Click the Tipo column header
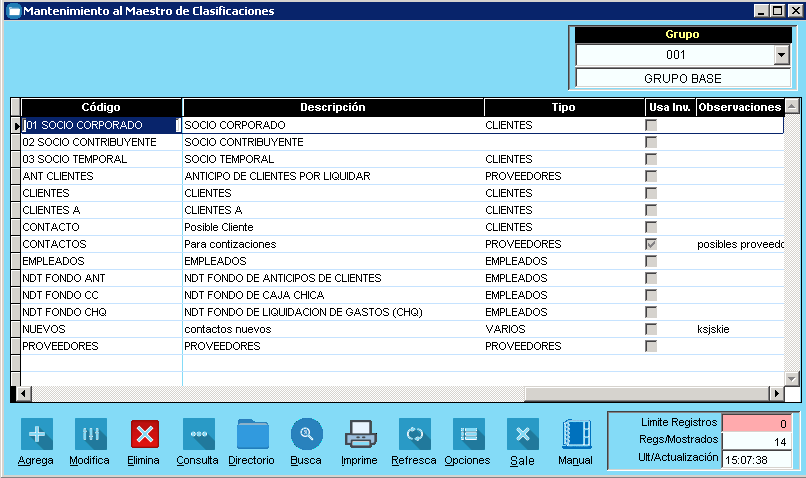This screenshot has width=806, height=478. [x=564, y=107]
